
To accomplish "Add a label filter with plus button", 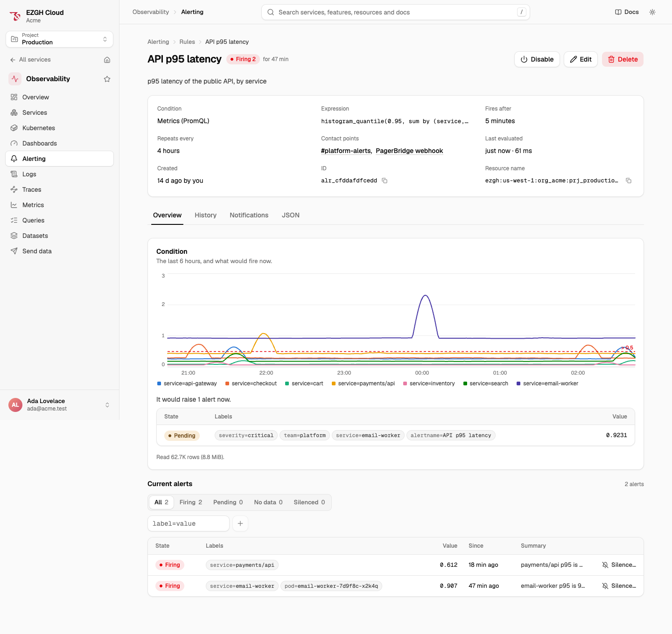I will click(240, 523).
